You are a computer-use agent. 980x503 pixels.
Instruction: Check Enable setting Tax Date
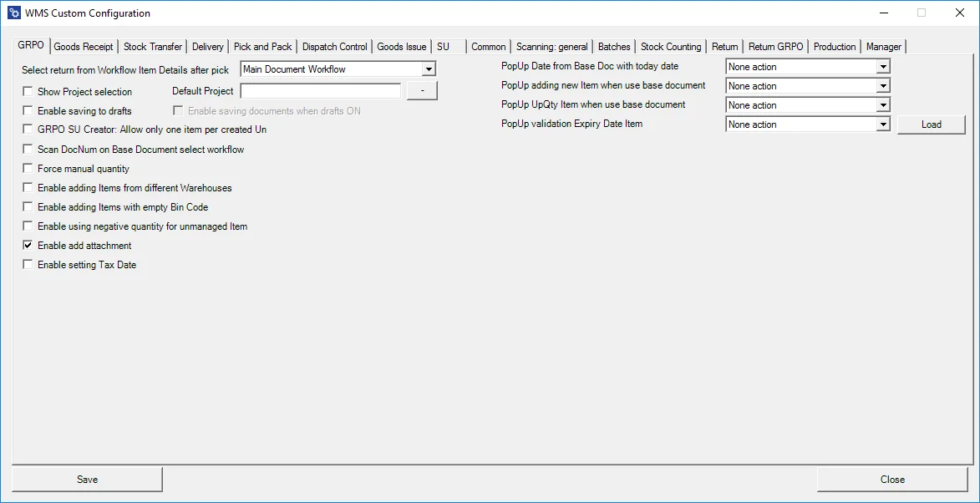(x=28, y=264)
